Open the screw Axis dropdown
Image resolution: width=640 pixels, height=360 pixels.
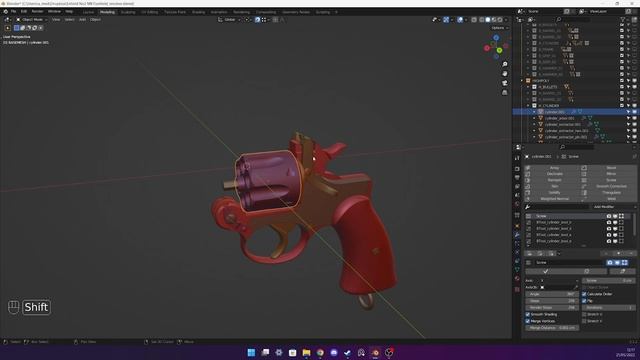pos(559,280)
